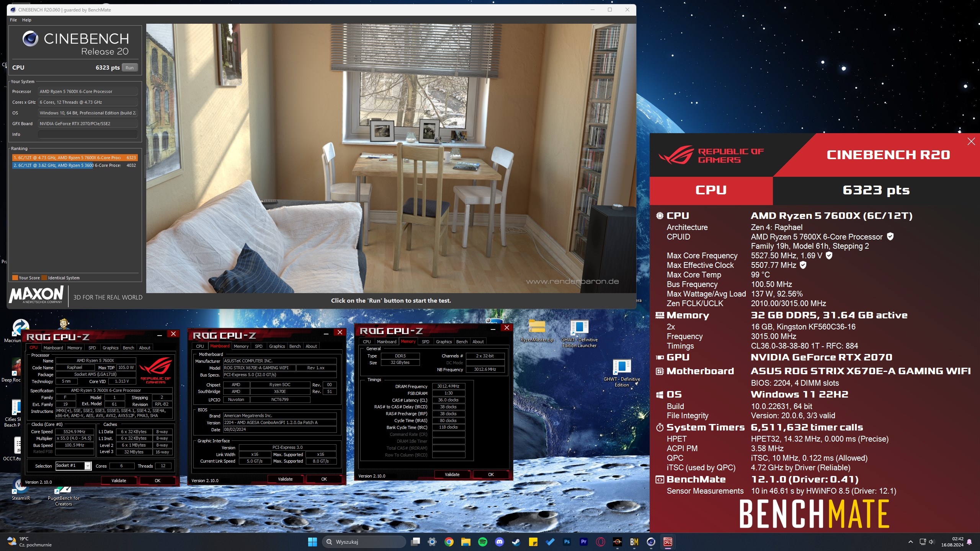
Task: Select ranking entry Ryzen 5 3600 4032
Action: pos(75,165)
